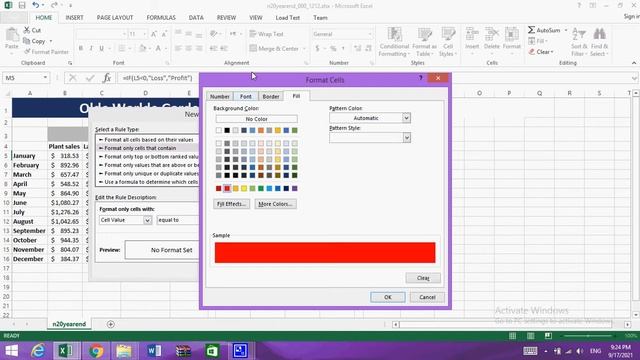Click the Delete cells icon
Screen dimensions: 640x360
coord(492,34)
